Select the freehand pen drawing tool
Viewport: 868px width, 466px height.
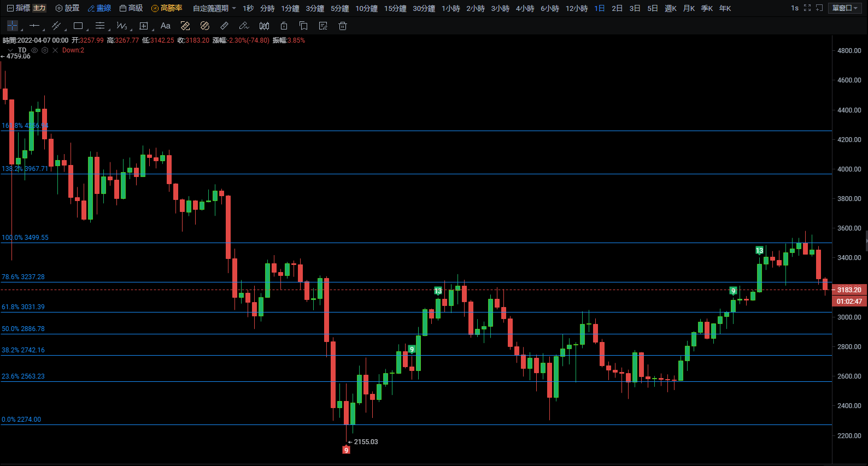[244, 26]
